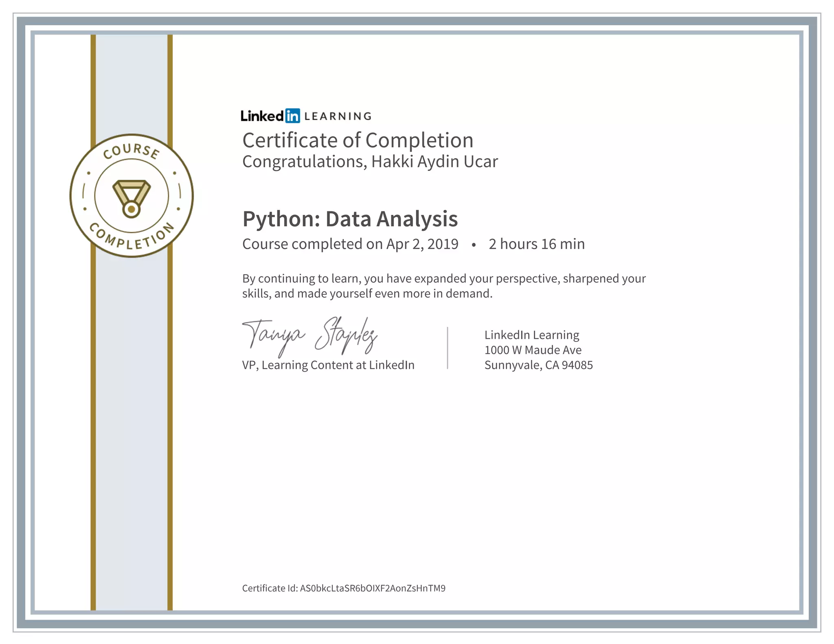Click the vertical divider beside signature
834x644 pixels.
pyautogui.click(x=448, y=348)
